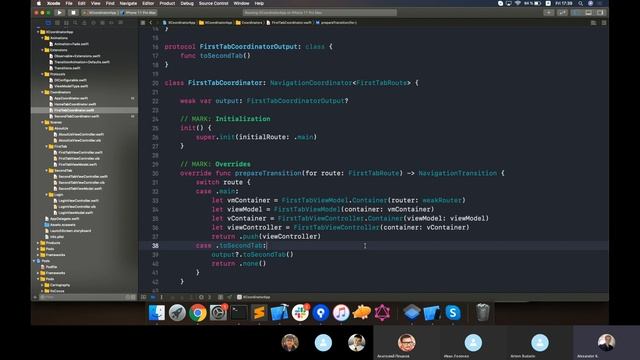Click the add editor icon at top right
Image resolution: width=640 pixels, height=360 pixels.
(604, 23)
